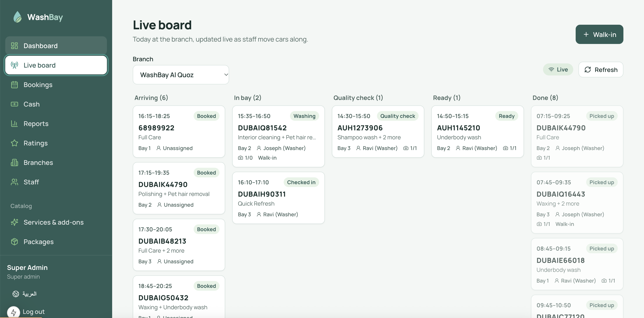Screen dimensions: 644x318
Task: Click the Services & add-ons sparkle icon
Action: click(x=14, y=222)
